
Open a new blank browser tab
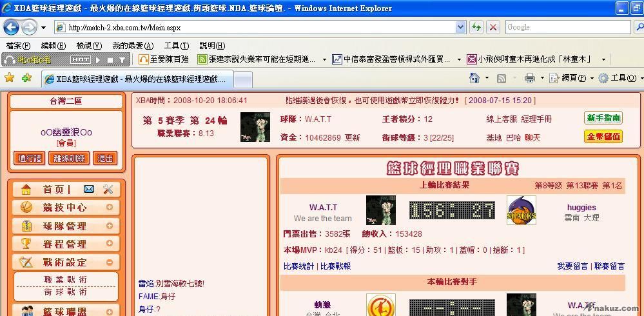[x=243, y=80]
